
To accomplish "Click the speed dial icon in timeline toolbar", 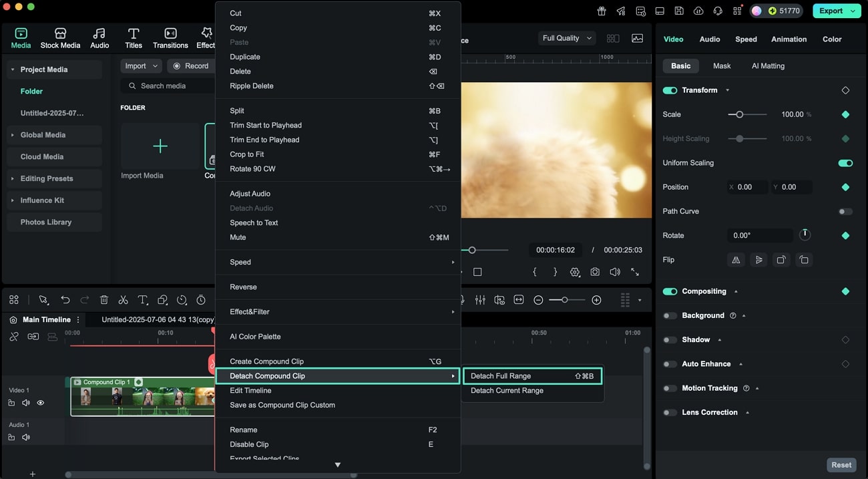I will 182,300.
